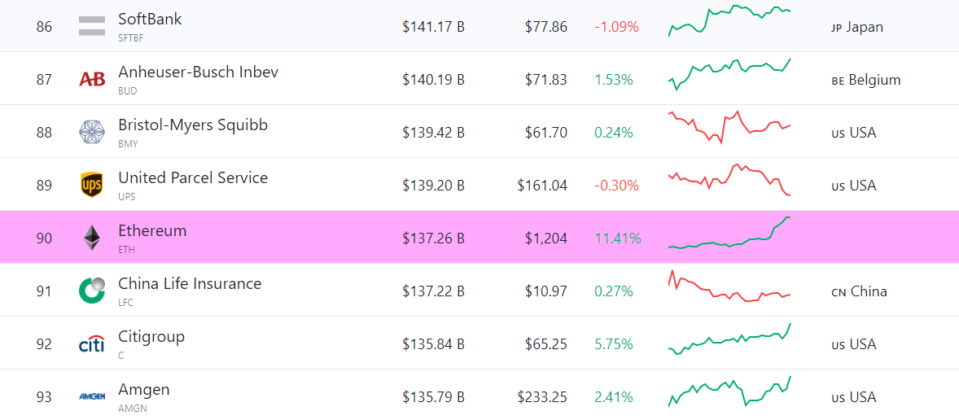Open the Ethereum name link
The image size is (959, 420).
[x=152, y=231]
